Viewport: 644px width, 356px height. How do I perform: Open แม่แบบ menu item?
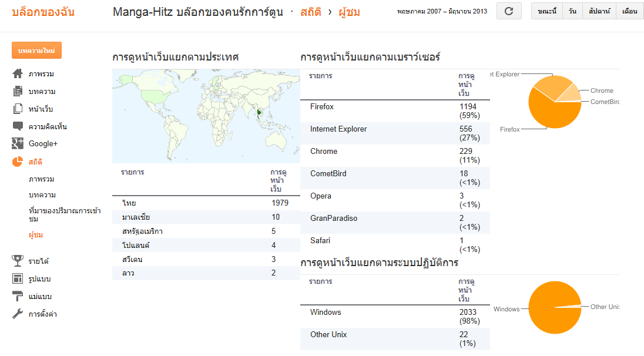(40, 297)
